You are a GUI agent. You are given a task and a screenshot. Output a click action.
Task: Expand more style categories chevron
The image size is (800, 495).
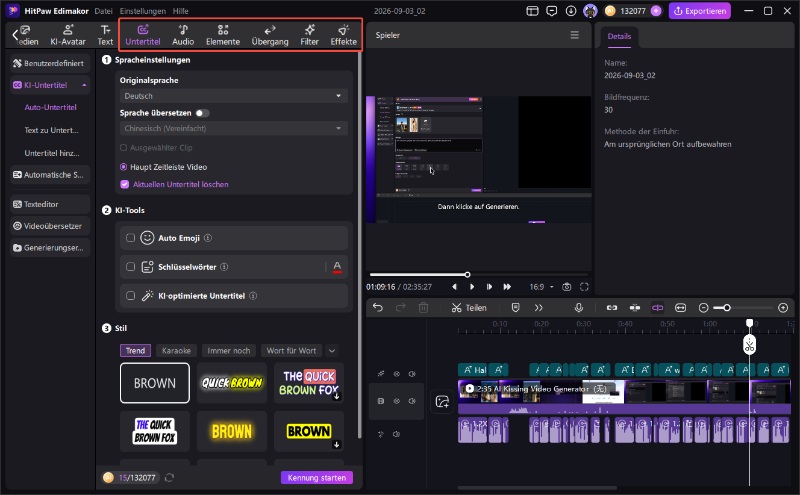click(x=332, y=351)
